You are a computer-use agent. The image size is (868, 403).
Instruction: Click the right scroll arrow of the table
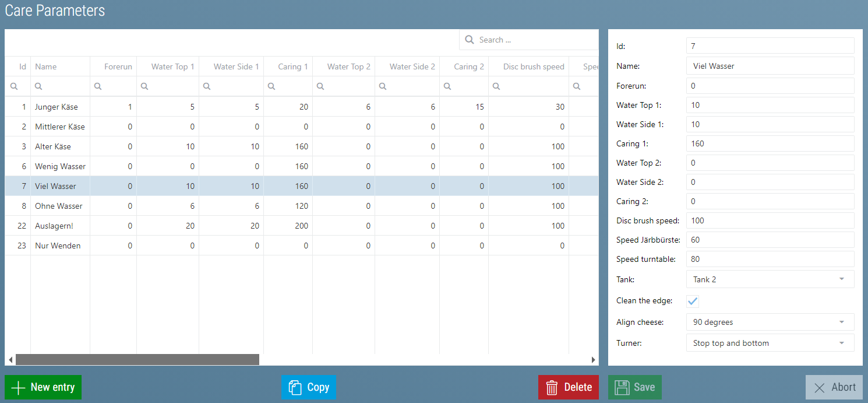coord(594,360)
